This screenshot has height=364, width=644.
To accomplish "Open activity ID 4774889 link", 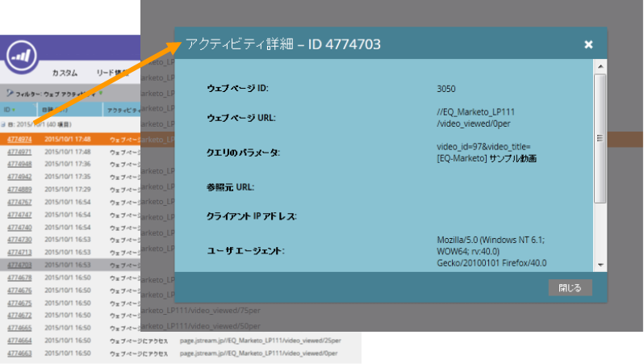I will click(x=19, y=189).
